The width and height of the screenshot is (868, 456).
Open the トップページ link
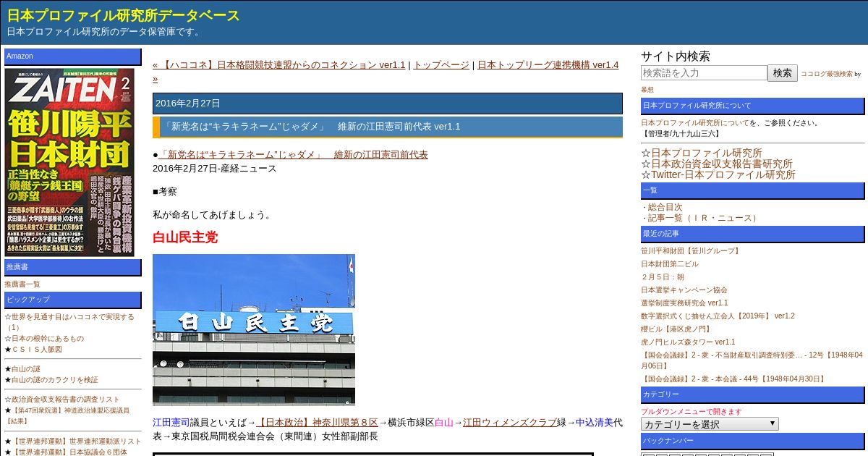pyautogui.click(x=441, y=64)
